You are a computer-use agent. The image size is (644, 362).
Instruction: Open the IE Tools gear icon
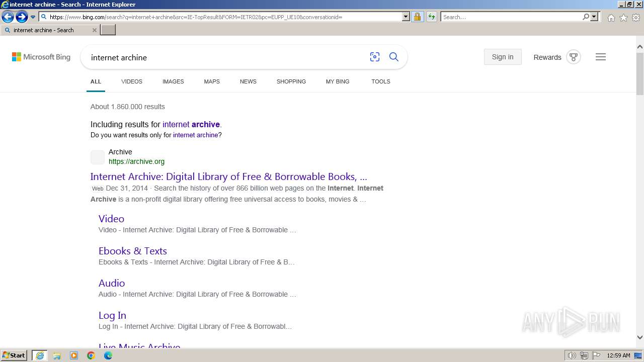click(636, 18)
